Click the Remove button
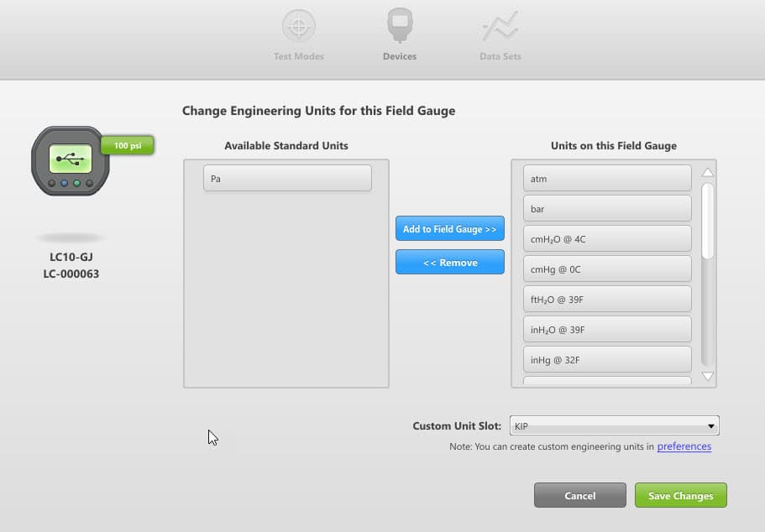This screenshot has height=532, width=765. (449, 262)
